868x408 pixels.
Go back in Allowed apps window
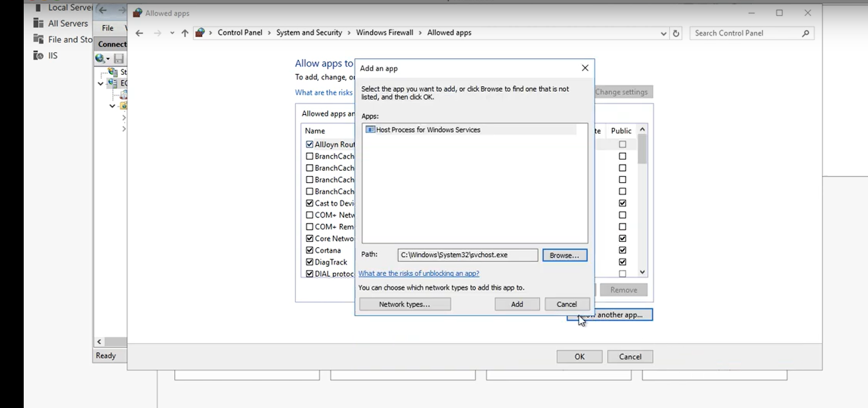139,33
